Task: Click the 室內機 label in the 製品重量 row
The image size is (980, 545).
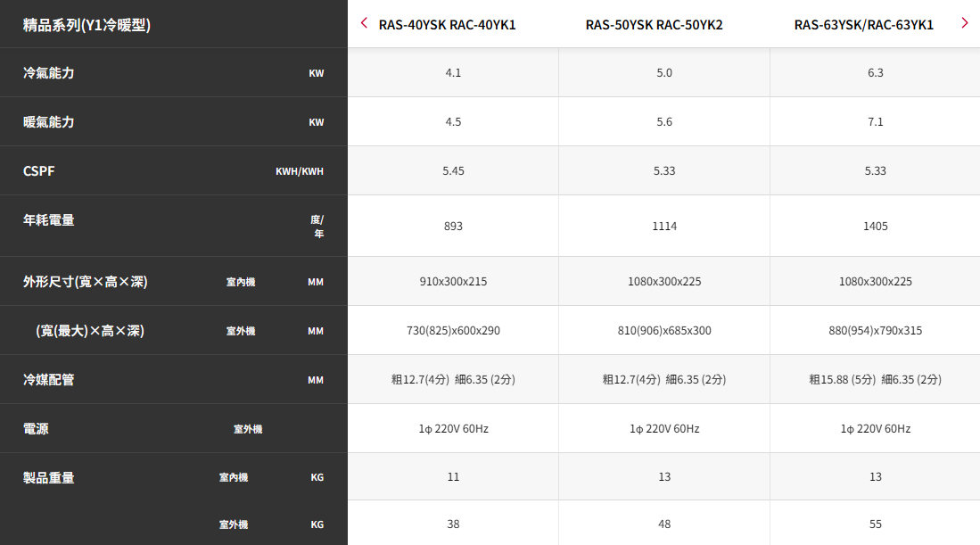Action: 234,477
